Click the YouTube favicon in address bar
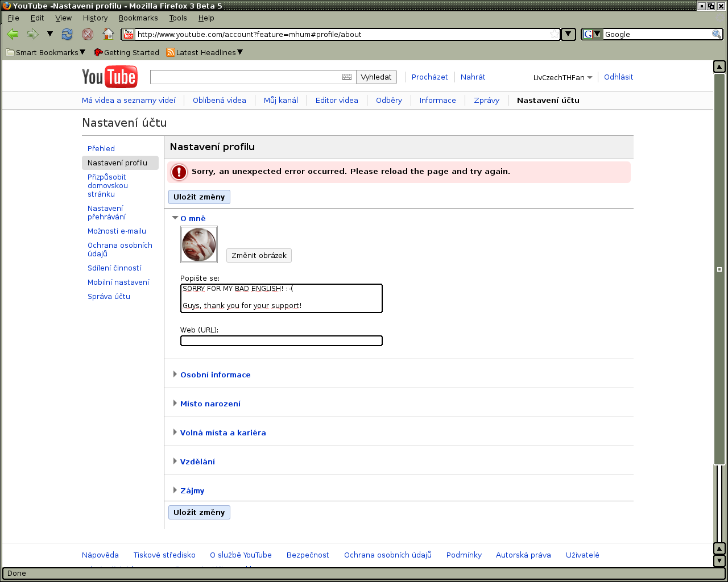The width and height of the screenshot is (728, 582). click(x=129, y=34)
